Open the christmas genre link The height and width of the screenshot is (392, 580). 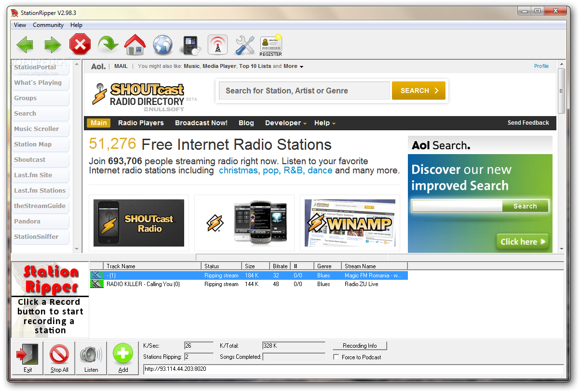238,170
